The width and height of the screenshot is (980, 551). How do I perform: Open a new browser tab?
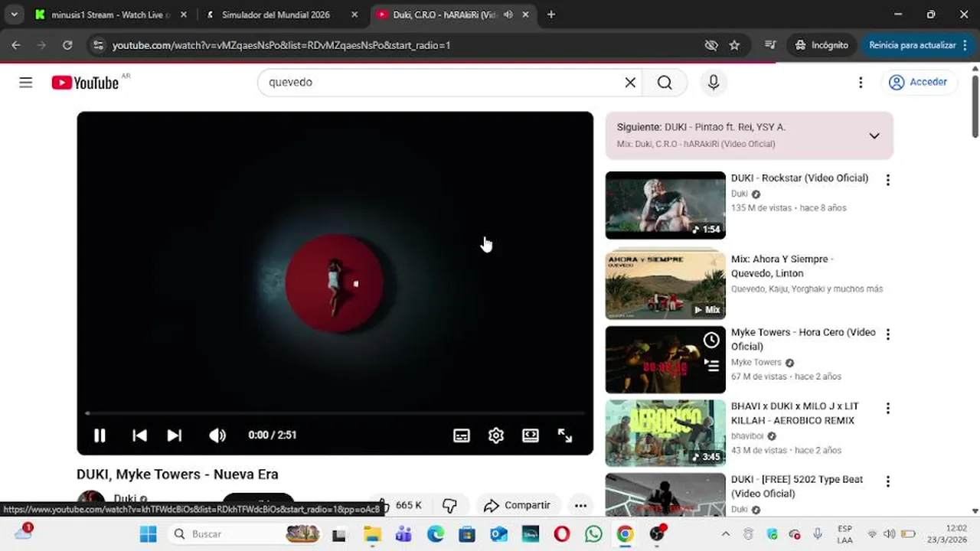[x=551, y=15]
